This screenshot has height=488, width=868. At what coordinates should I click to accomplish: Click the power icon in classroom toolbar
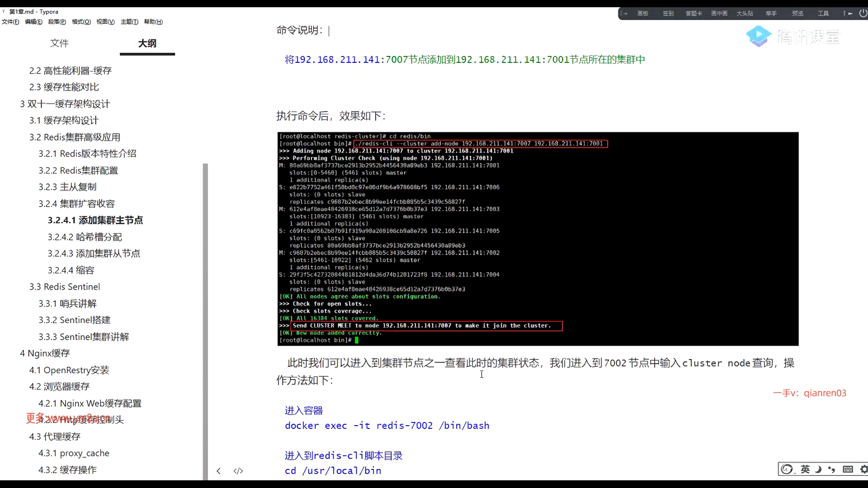click(863, 14)
